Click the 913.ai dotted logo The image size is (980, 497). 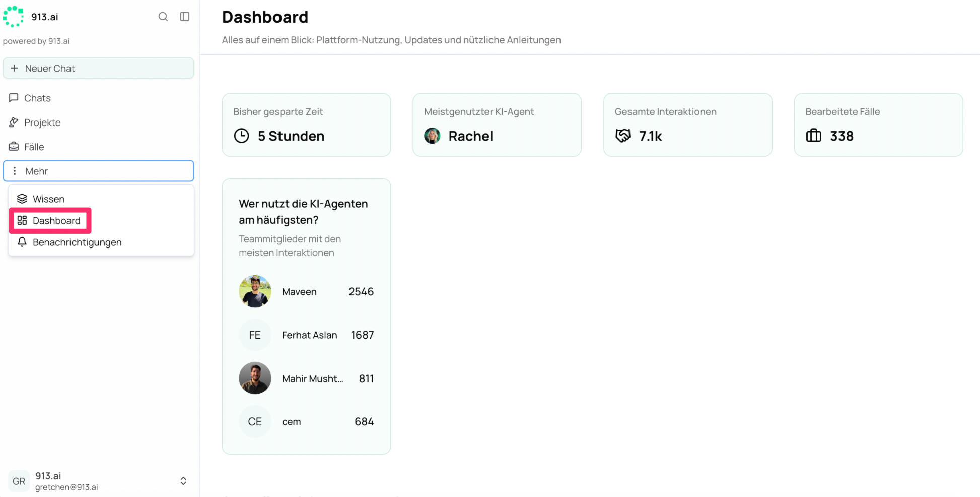pos(13,17)
